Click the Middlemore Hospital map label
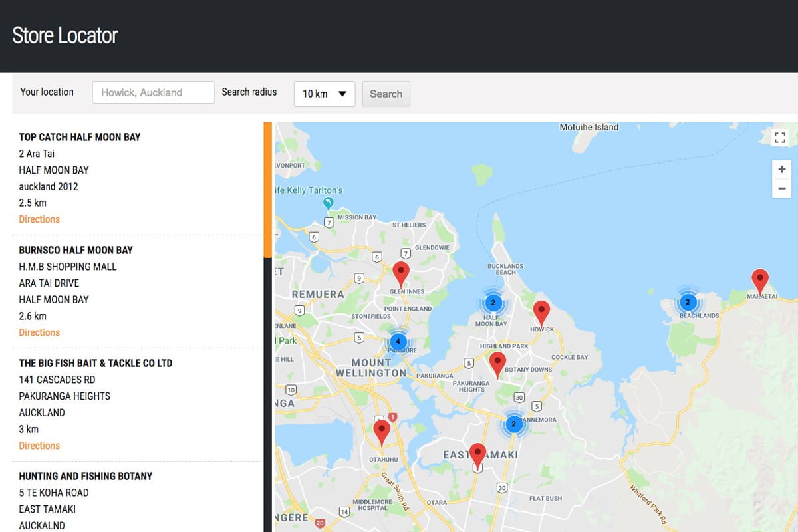798x532 pixels. pos(372,505)
